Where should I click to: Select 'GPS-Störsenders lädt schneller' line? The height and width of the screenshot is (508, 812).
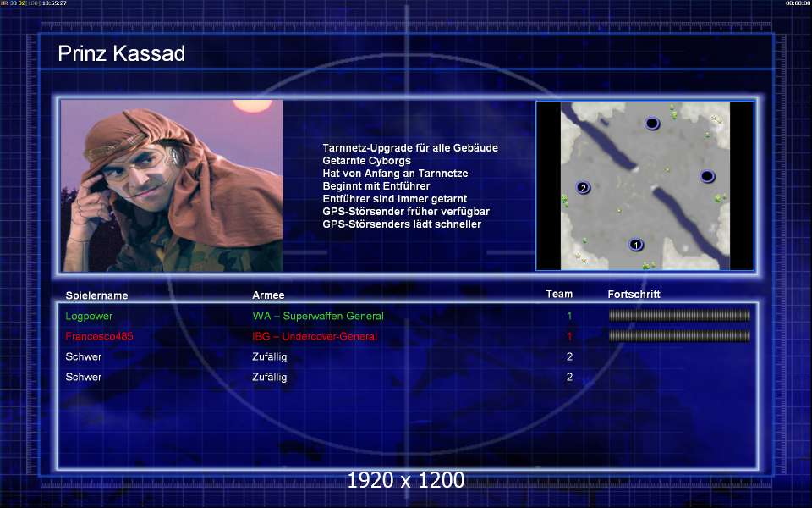(402, 224)
